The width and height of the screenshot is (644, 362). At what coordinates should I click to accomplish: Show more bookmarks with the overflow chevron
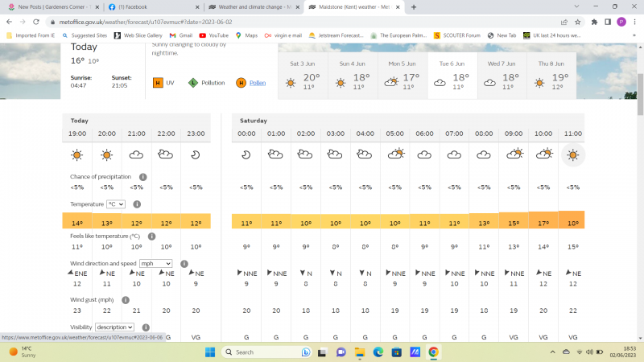click(634, 35)
